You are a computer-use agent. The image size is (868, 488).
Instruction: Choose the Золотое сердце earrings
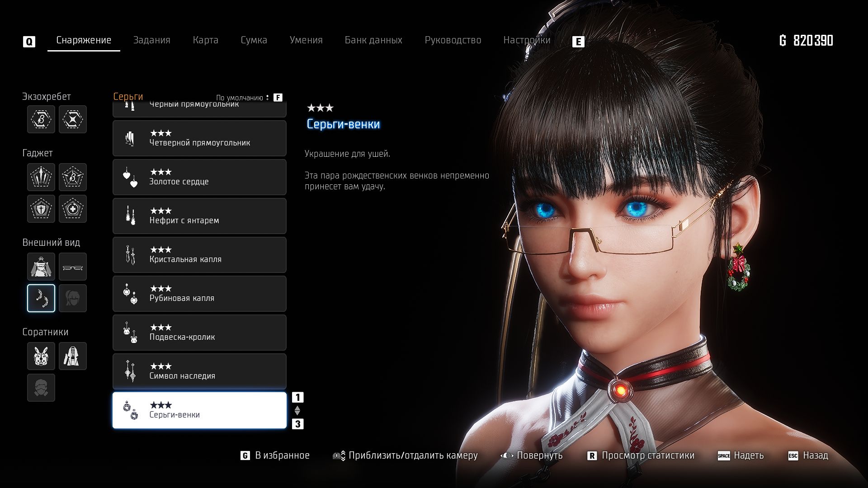(199, 177)
